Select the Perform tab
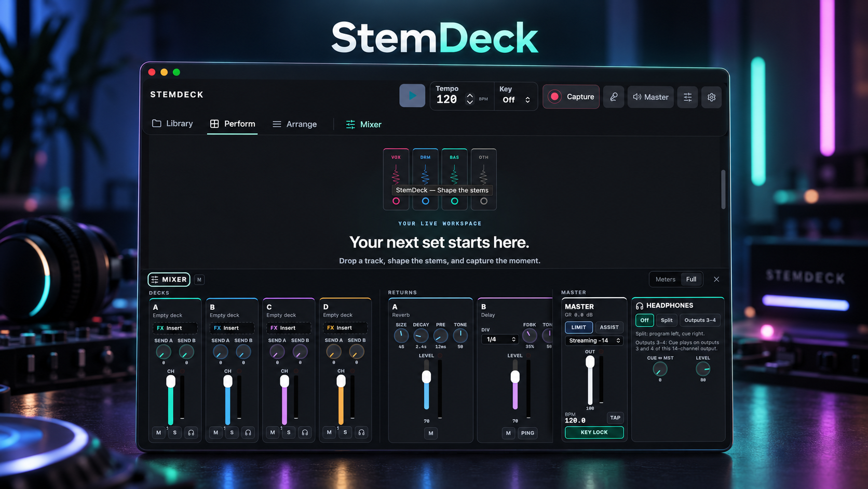 point(233,124)
